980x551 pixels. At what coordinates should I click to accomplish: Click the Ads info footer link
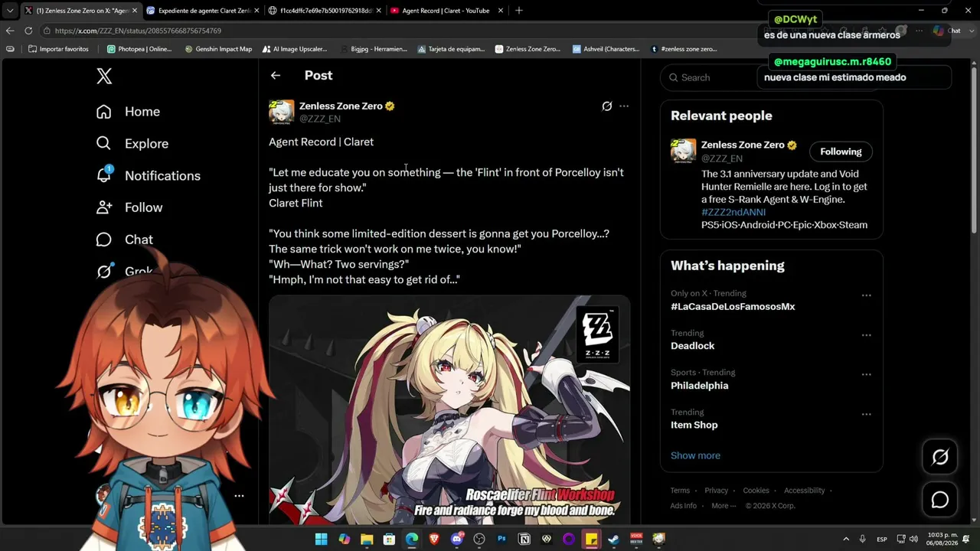pyautogui.click(x=684, y=506)
